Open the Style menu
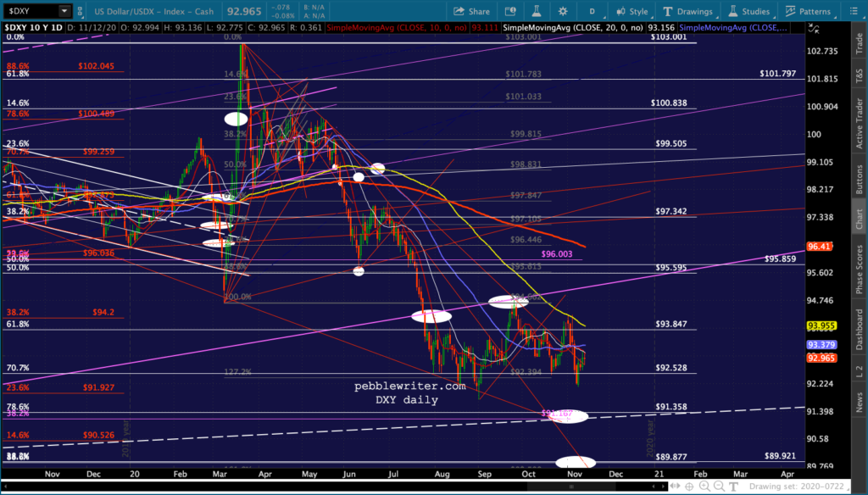Viewport: 868px width, 495px height. [632, 11]
